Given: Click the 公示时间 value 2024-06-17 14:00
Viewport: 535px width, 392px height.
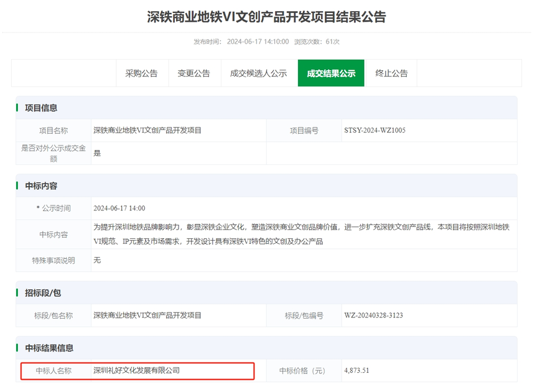Looking at the screenshot, I should click(x=119, y=208).
